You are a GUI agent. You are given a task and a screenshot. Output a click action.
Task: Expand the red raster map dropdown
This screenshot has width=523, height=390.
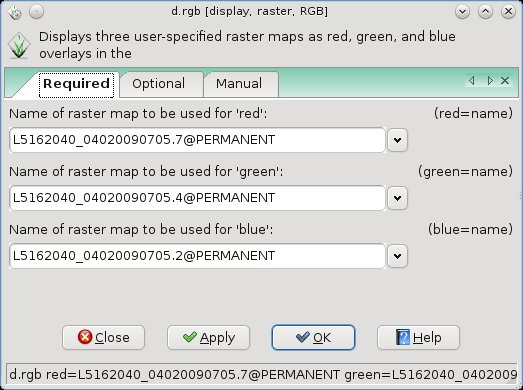pos(397,140)
